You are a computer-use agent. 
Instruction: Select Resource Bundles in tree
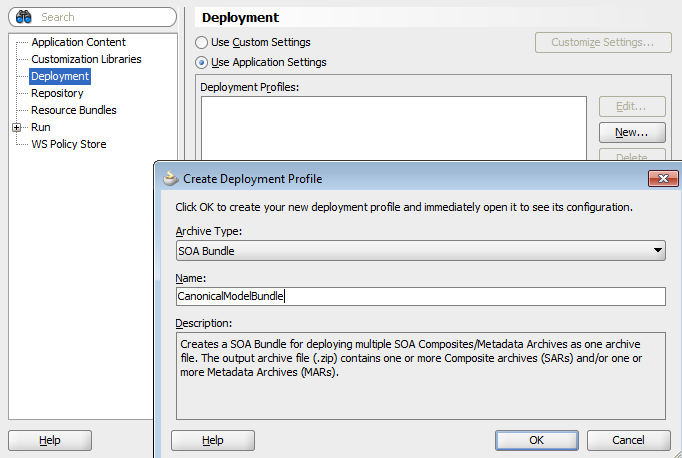point(73,110)
